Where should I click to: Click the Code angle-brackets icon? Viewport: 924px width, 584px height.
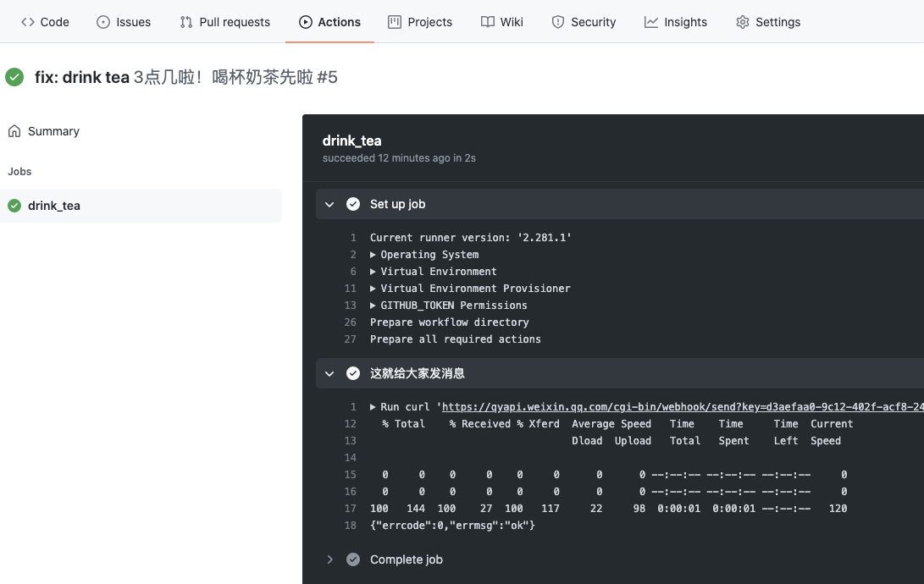pos(28,22)
